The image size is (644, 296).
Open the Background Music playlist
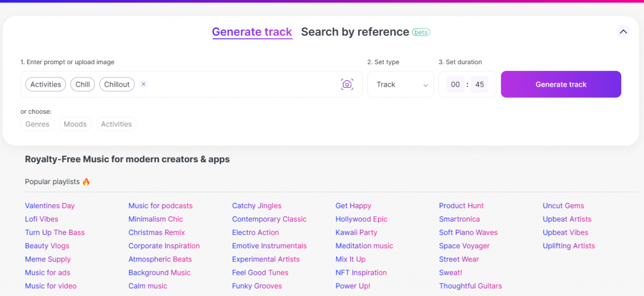pyautogui.click(x=159, y=273)
